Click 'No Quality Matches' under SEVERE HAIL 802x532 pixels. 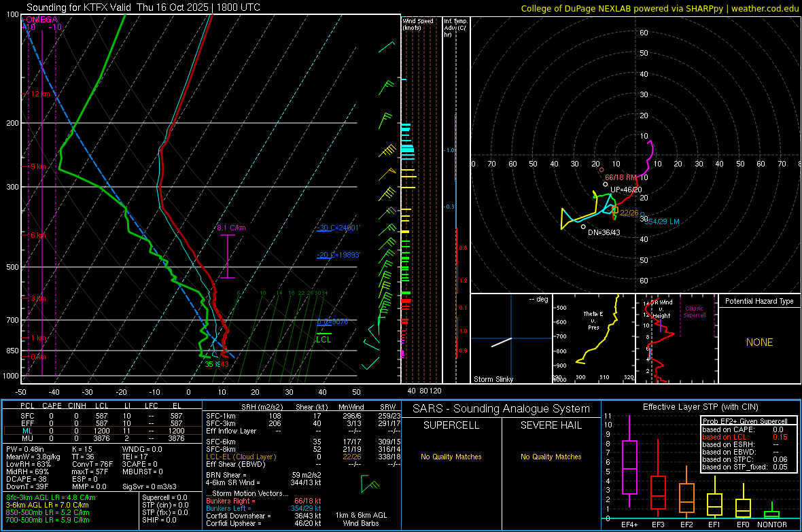tap(551, 457)
